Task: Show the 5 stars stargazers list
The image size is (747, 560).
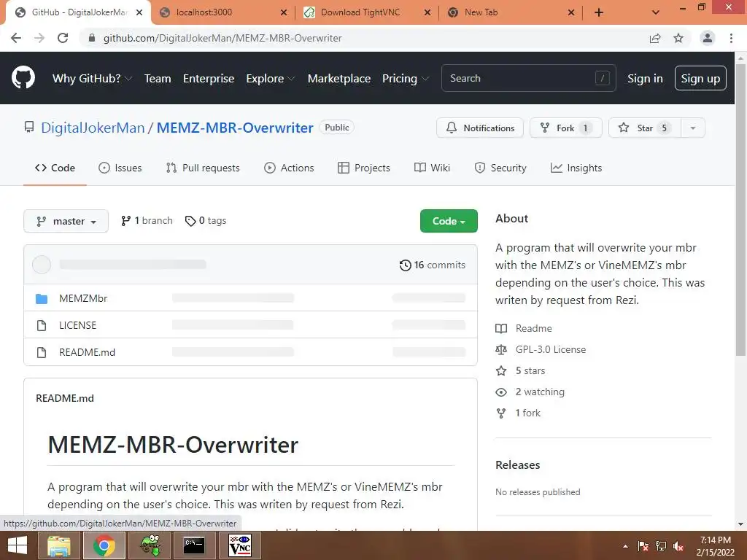Action: pyautogui.click(x=520, y=370)
